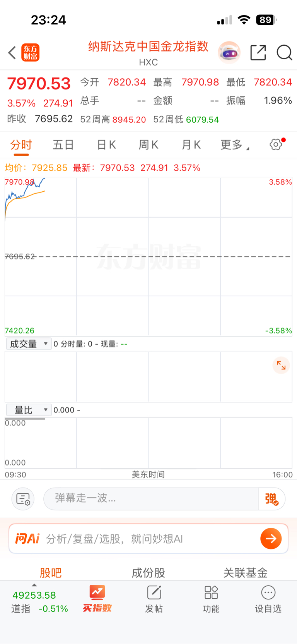Screen dimensions: 297x644
Task: Expand the 道指 index ticker bar
Action: click(x=39, y=599)
